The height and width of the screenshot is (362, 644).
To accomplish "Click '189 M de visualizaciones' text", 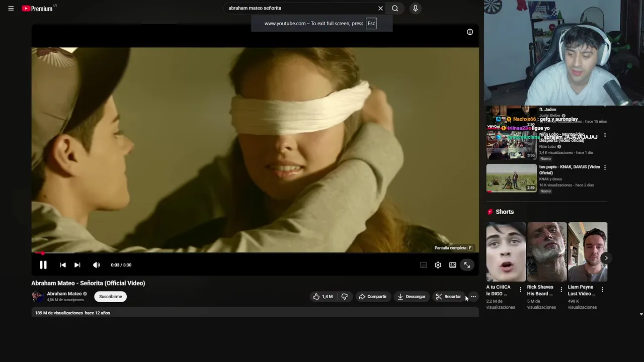I will [x=59, y=313].
